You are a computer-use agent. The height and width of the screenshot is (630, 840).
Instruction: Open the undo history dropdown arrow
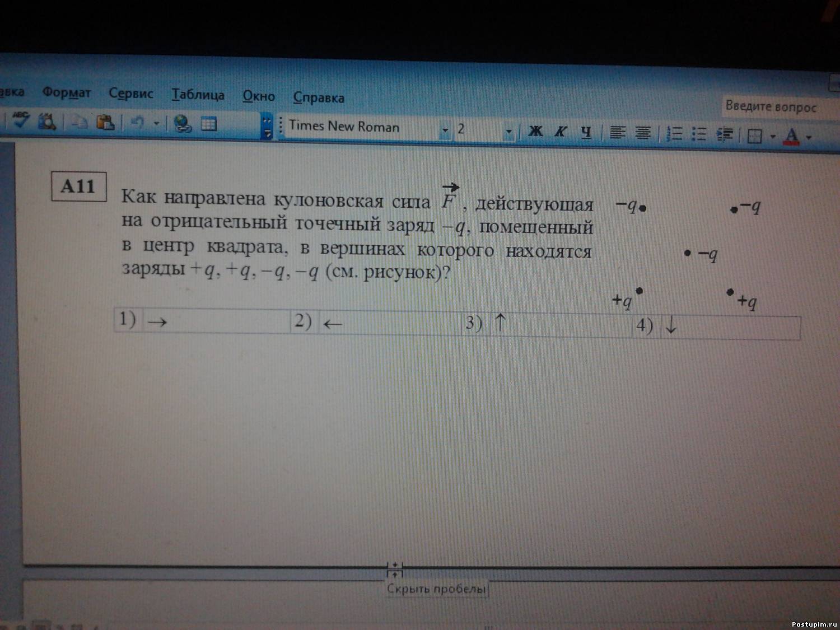[157, 123]
